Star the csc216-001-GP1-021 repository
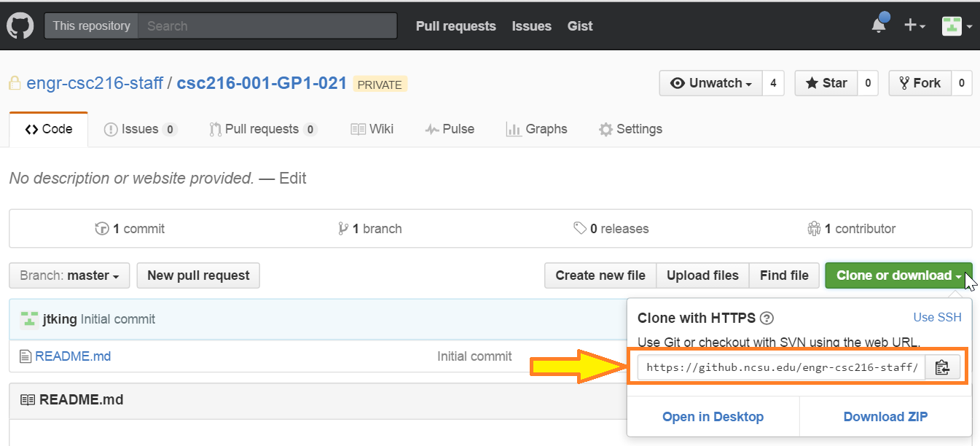The width and height of the screenshot is (980, 446). point(826,82)
